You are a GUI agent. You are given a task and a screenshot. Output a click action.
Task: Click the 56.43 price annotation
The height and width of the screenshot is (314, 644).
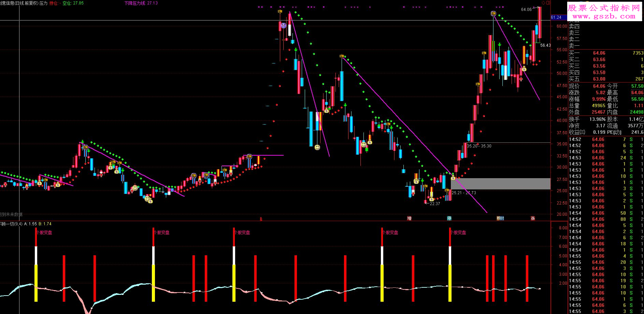point(545,45)
